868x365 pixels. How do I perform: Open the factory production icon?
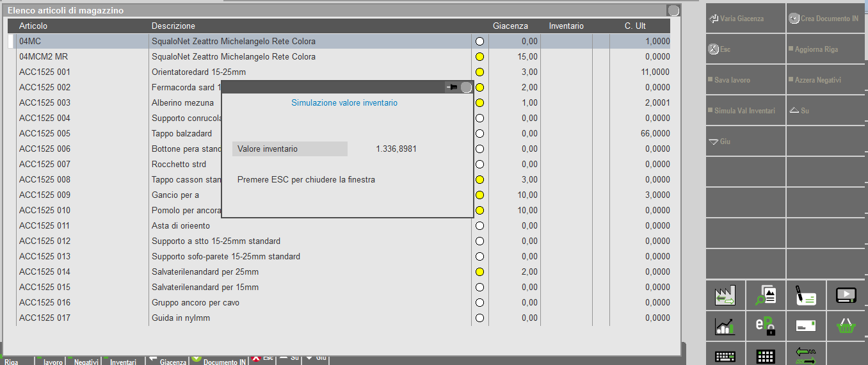tap(725, 295)
